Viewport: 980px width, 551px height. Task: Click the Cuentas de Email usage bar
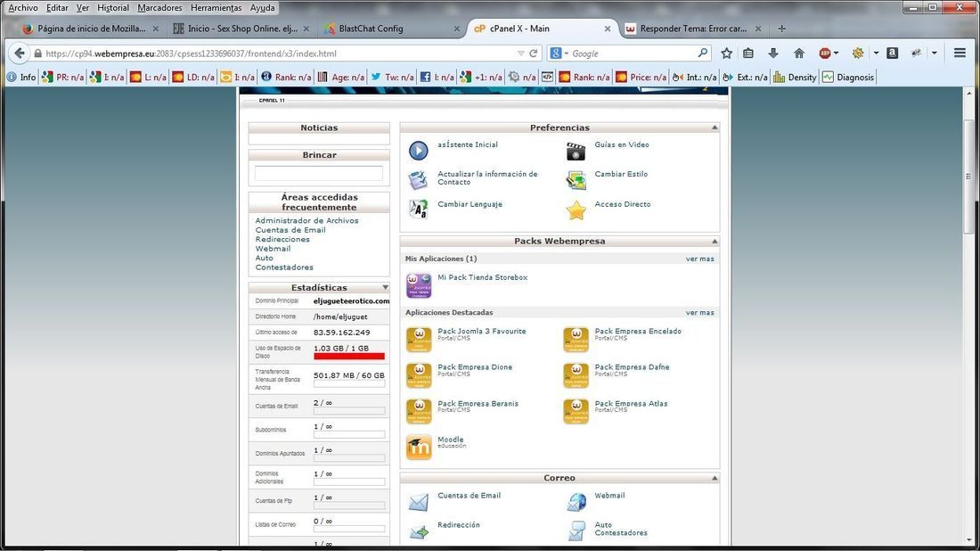(x=348, y=411)
